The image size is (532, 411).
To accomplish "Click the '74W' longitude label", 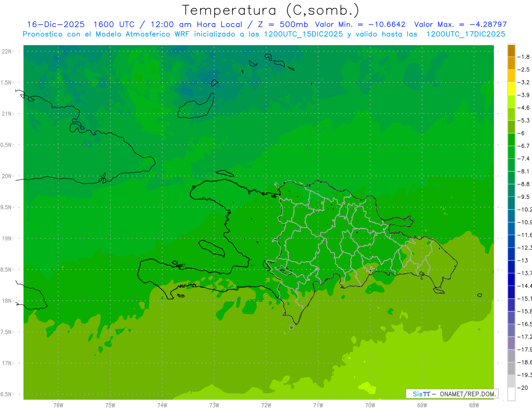I will [x=162, y=405].
